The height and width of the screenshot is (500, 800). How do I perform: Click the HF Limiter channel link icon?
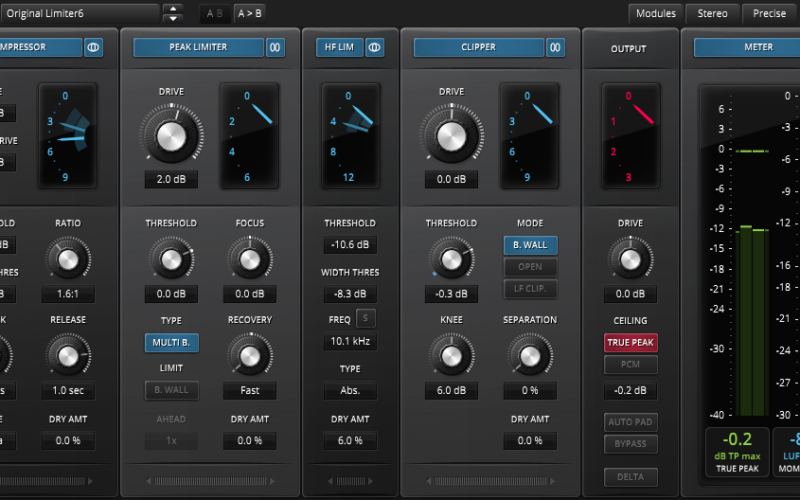[x=375, y=47]
